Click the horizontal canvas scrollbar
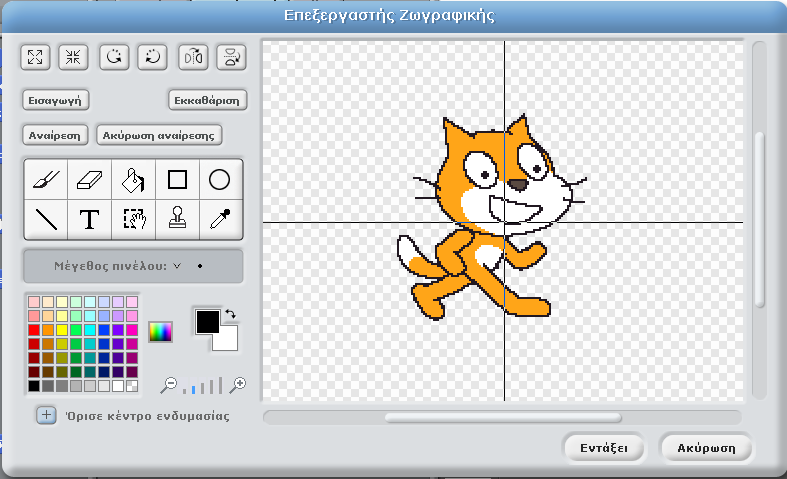Screen dimensions: 787x479 click(x=502, y=417)
